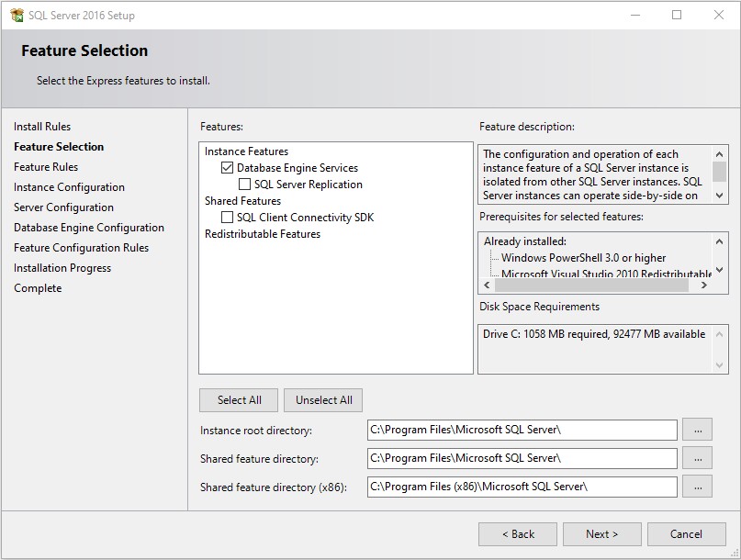The image size is (741, 560).
Task: Go to Instance Configuration step
Action: [x=69, y=187]
